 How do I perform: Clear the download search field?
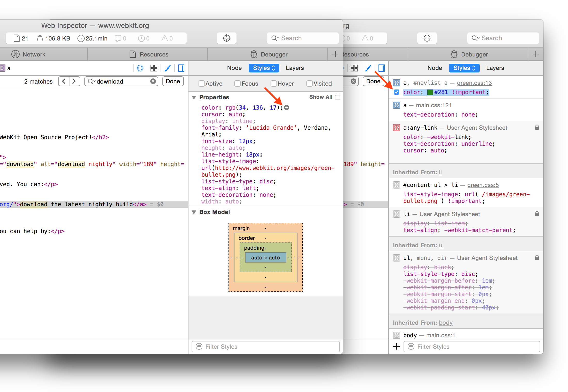coord(153,81)
